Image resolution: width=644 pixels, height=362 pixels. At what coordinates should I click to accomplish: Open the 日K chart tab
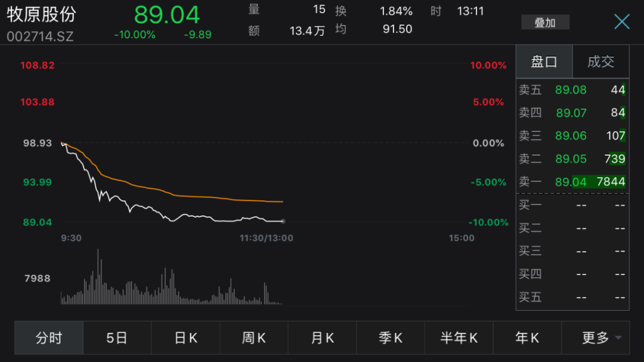point(185,338)
